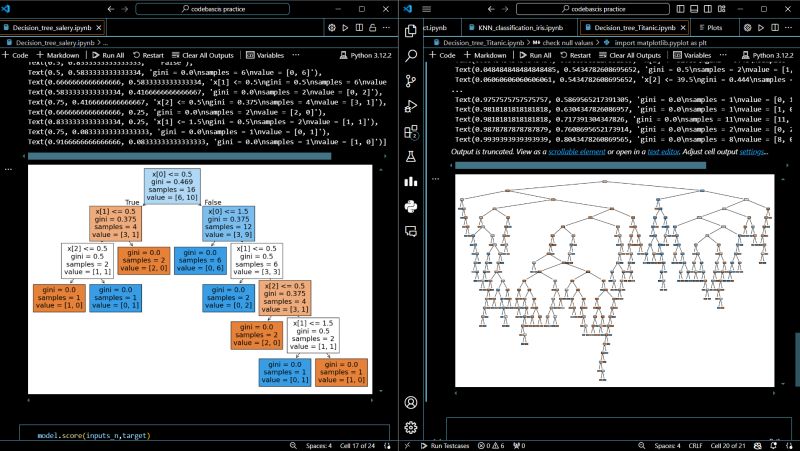Open Manage gear in activity bar

point(411,427)
